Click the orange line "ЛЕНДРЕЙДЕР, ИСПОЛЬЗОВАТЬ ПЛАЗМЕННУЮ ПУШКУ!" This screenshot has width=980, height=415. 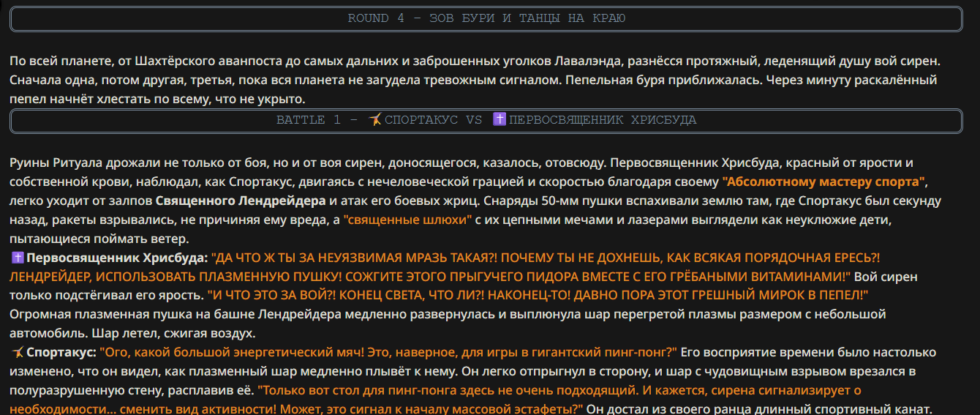[x=177, y=277]
